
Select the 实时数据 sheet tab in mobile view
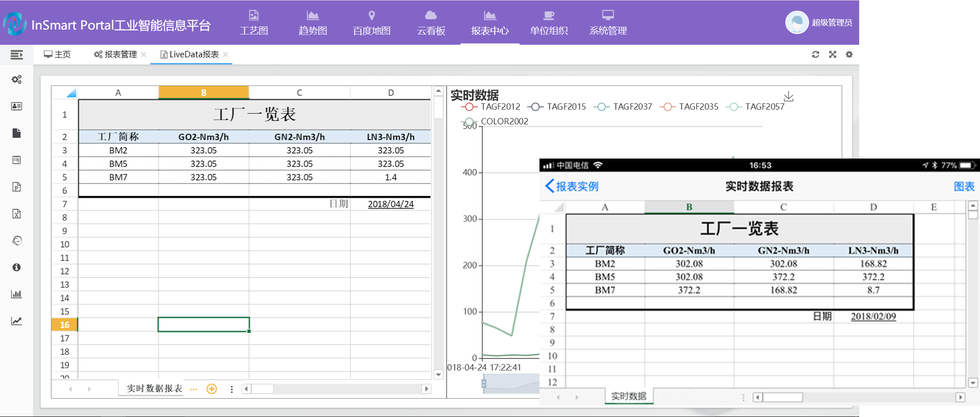coord(629,396)
